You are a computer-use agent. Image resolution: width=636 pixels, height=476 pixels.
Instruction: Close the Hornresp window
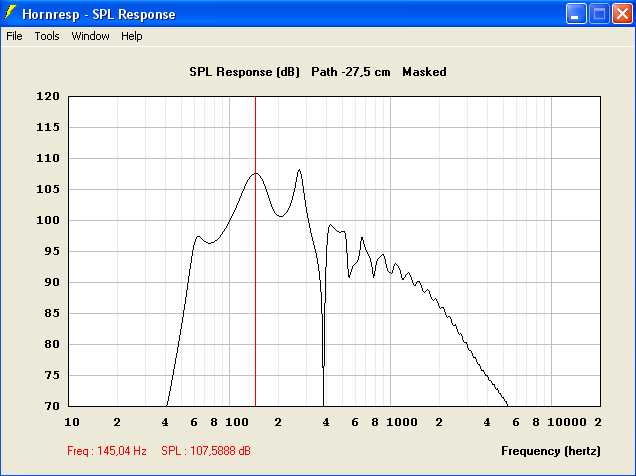click(621, 14)
